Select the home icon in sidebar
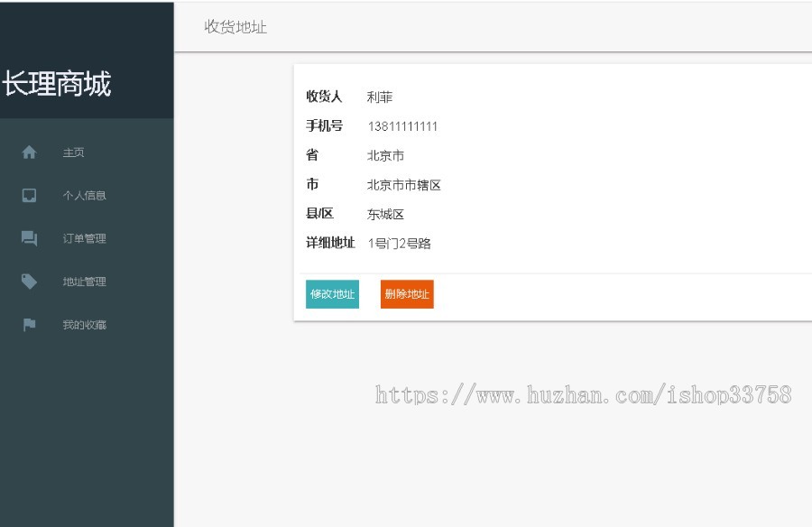Screen dimensions: 812x527 [28, 152]
